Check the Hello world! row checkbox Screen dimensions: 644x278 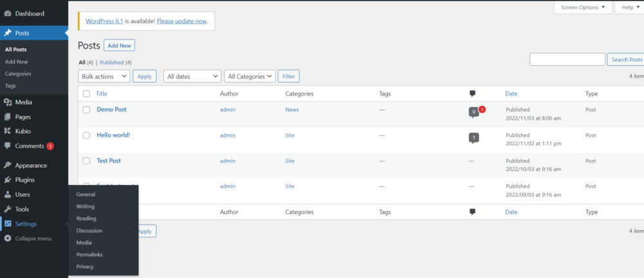[x=86, y=135]
